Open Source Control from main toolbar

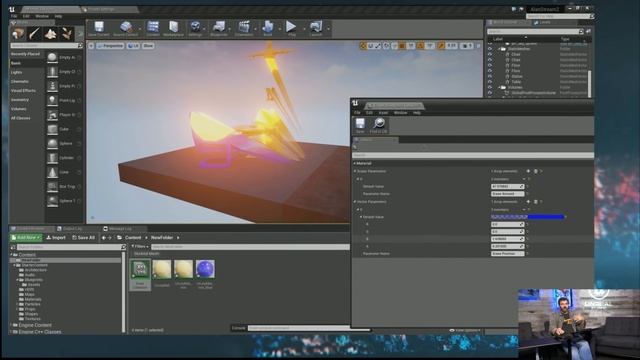(x=126, y=29)
